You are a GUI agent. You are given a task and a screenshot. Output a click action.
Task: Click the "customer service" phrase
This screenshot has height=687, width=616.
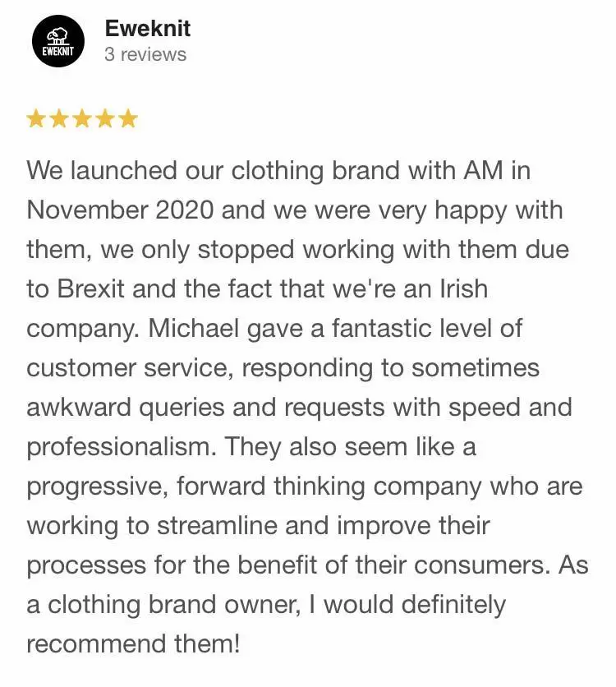[130, 368]
